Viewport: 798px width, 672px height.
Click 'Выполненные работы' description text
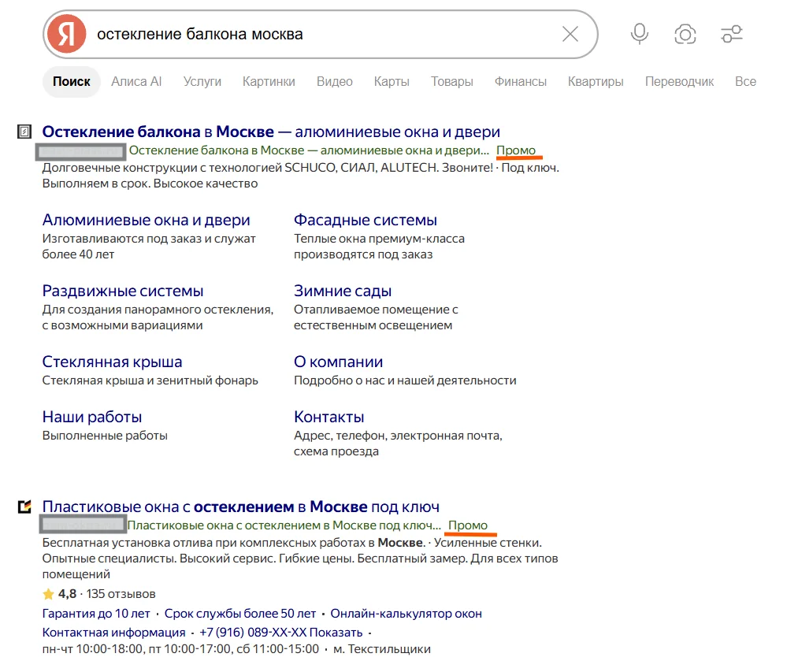105,436
